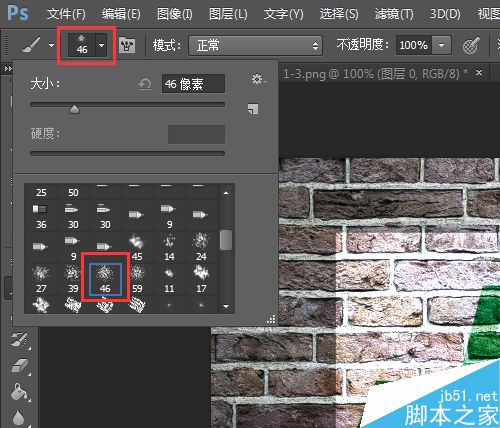Open the 文字(Y) menu
500x428 pixels.
(283, 14)
